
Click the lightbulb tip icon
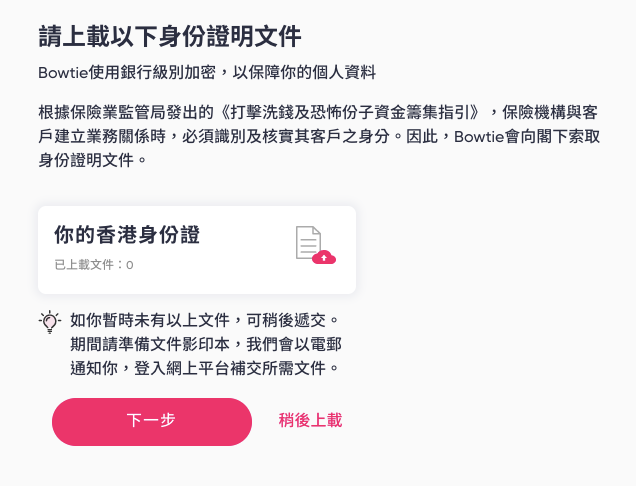coord(48,321)
